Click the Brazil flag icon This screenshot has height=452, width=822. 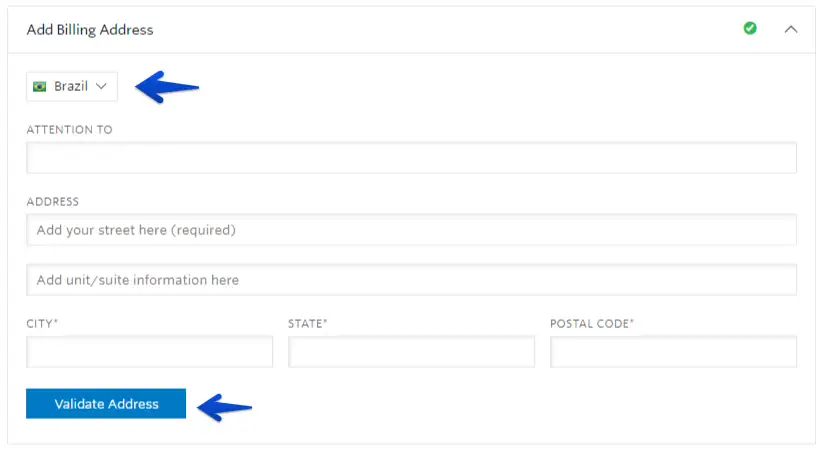coord(40,87)
